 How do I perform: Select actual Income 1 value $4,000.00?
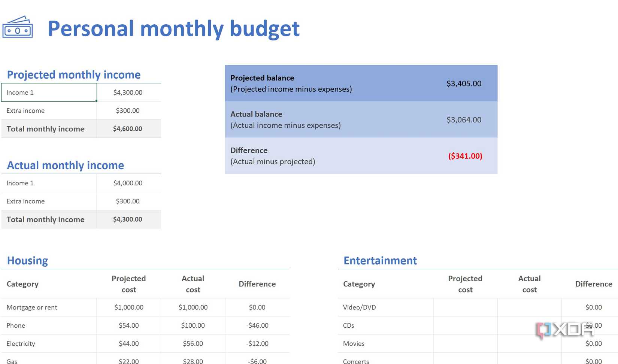[128, 183]
